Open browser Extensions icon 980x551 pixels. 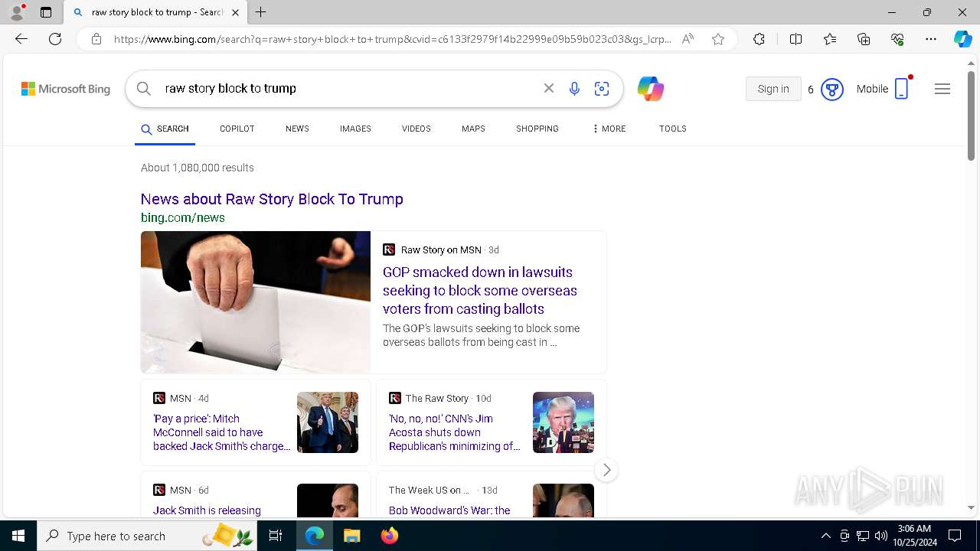point(759,39)
